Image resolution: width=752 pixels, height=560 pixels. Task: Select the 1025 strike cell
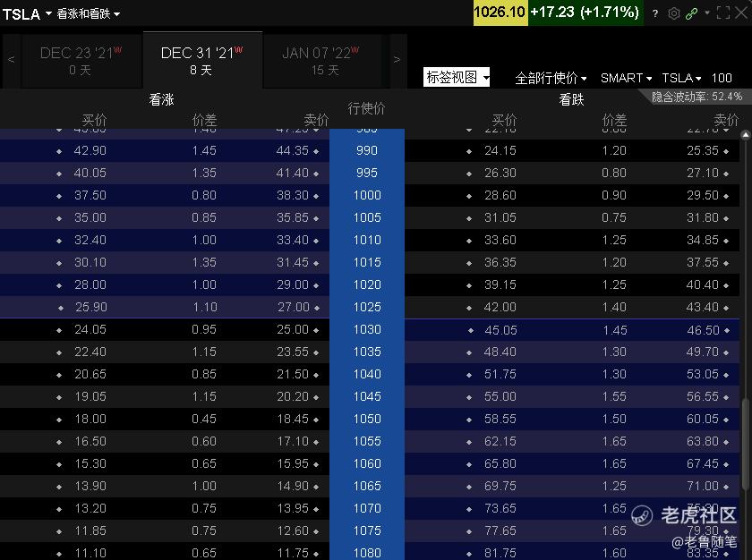tap(367, 307)
